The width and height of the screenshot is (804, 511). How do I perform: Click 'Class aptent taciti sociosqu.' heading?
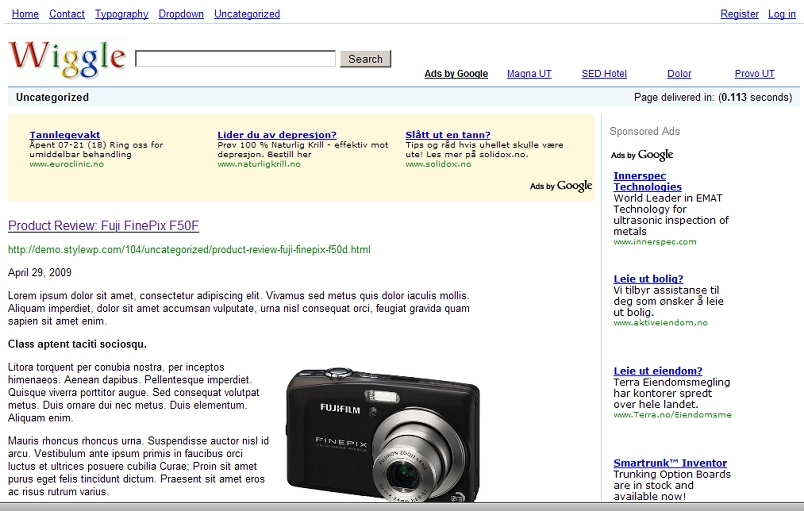(x=77, y=344)
